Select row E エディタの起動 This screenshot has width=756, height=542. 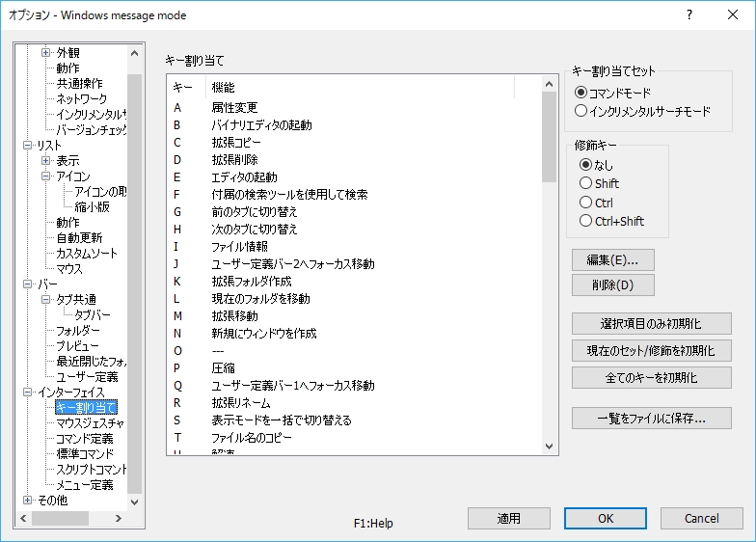pos(355,177)
